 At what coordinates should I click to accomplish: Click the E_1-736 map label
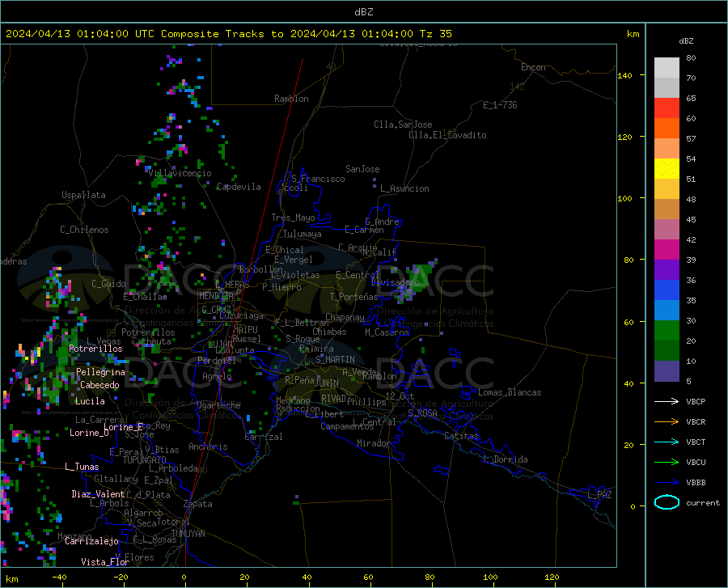point(500,105)
